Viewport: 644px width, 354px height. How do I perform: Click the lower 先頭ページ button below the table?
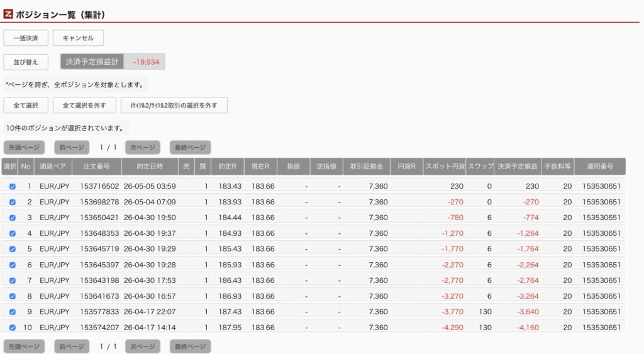point(25,346)
